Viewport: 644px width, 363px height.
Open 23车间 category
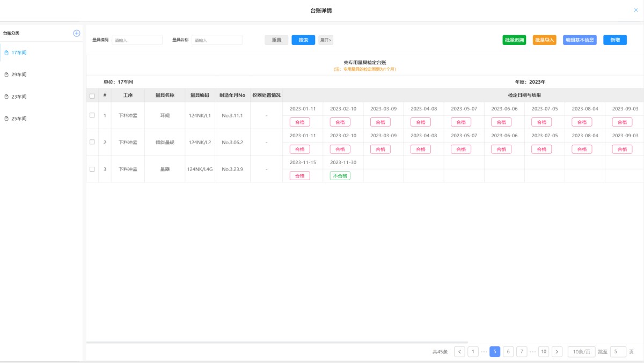[19, 97]
